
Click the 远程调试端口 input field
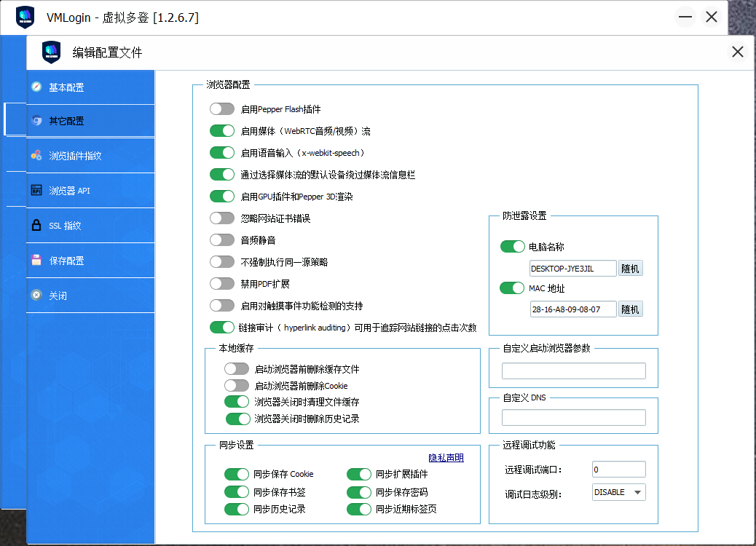tap(618, 470)
